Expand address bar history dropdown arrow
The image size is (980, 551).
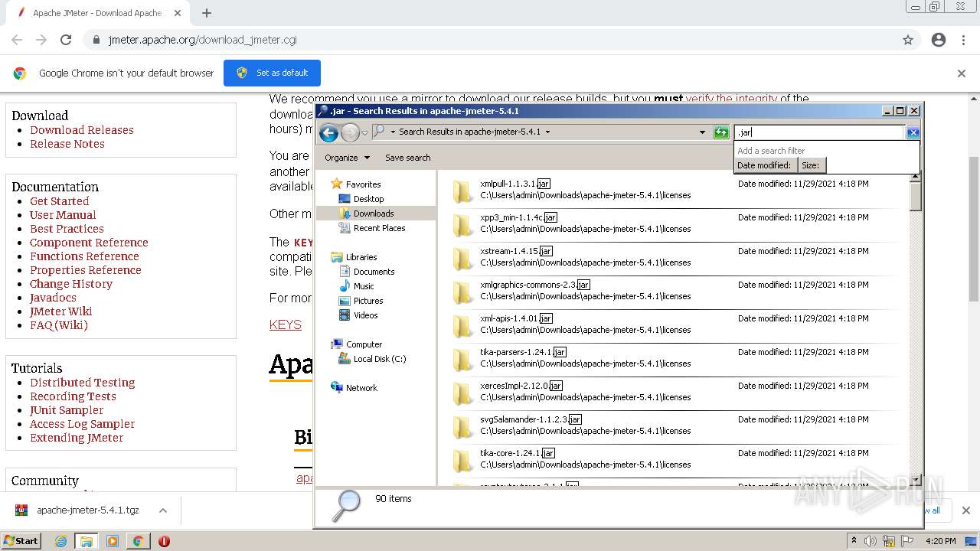pyautogui.click(x=702, y=132)
